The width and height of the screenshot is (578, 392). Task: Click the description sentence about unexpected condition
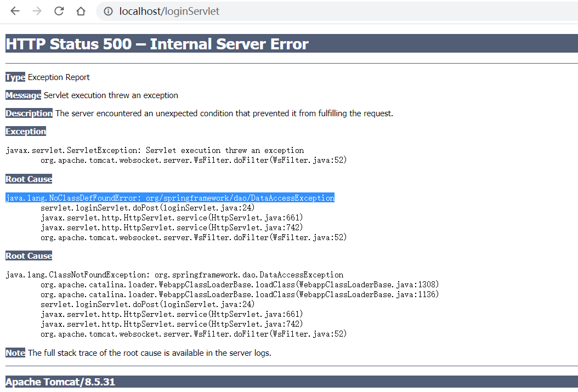[224, 113]
